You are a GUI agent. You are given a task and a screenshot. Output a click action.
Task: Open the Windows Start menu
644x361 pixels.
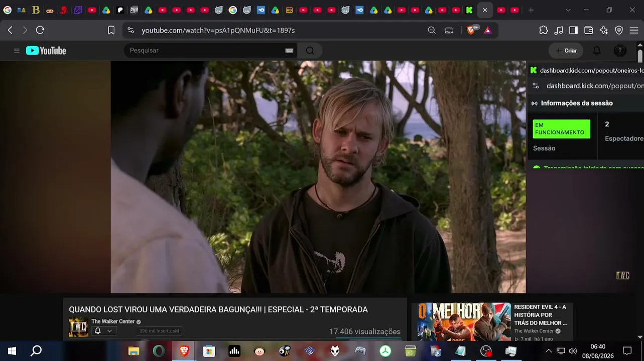[x=12, y=351]
